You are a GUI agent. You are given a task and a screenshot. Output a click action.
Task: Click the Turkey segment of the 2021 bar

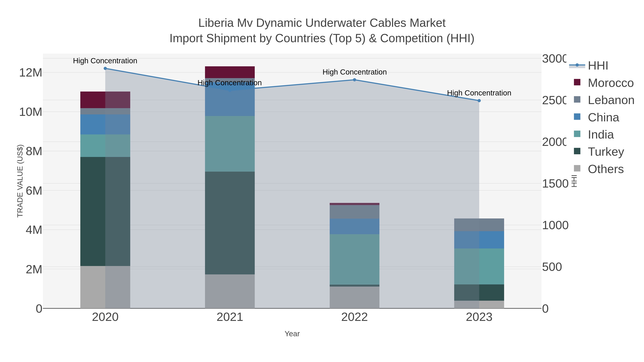point(230,223)
